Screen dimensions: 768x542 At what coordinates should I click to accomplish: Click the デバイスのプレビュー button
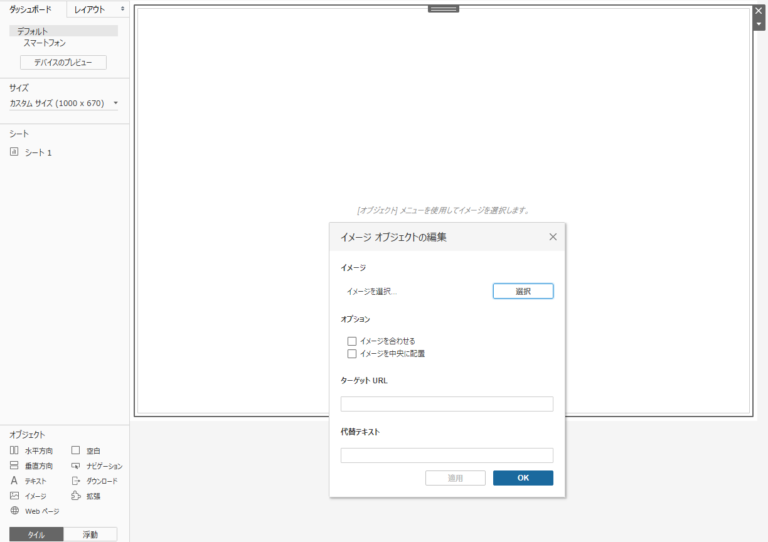point(63,62)
